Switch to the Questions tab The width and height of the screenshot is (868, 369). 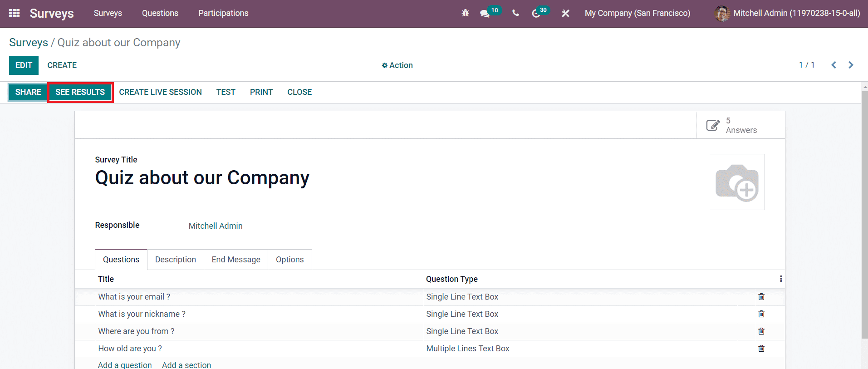tap(121, 260)
